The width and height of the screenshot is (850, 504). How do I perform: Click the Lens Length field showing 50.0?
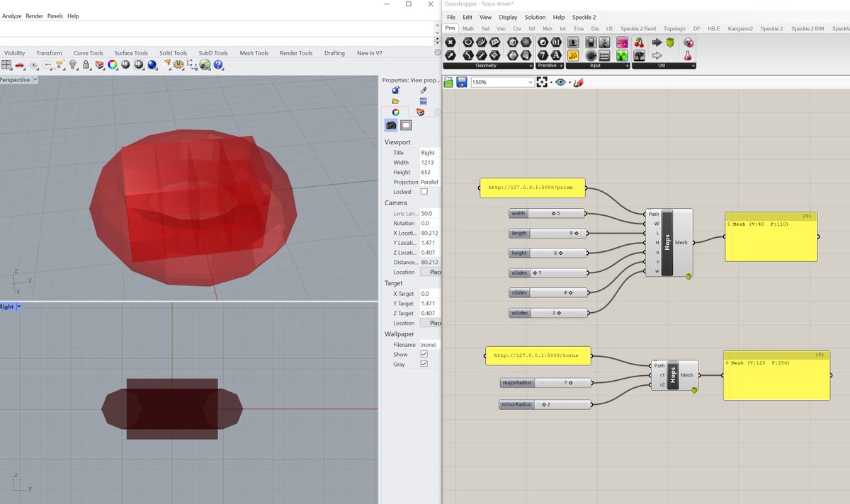point(430,213)
